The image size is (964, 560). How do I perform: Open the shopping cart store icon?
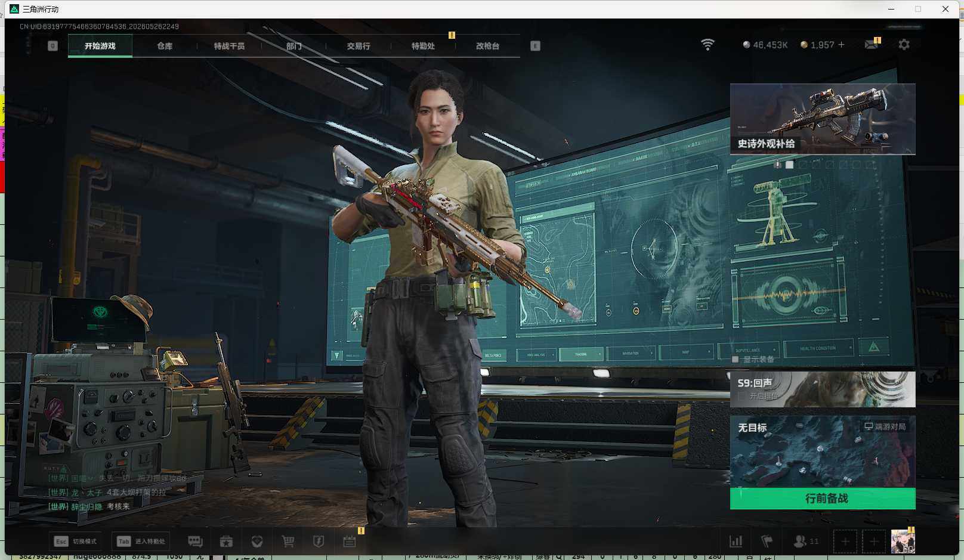(x=288, y=542)
